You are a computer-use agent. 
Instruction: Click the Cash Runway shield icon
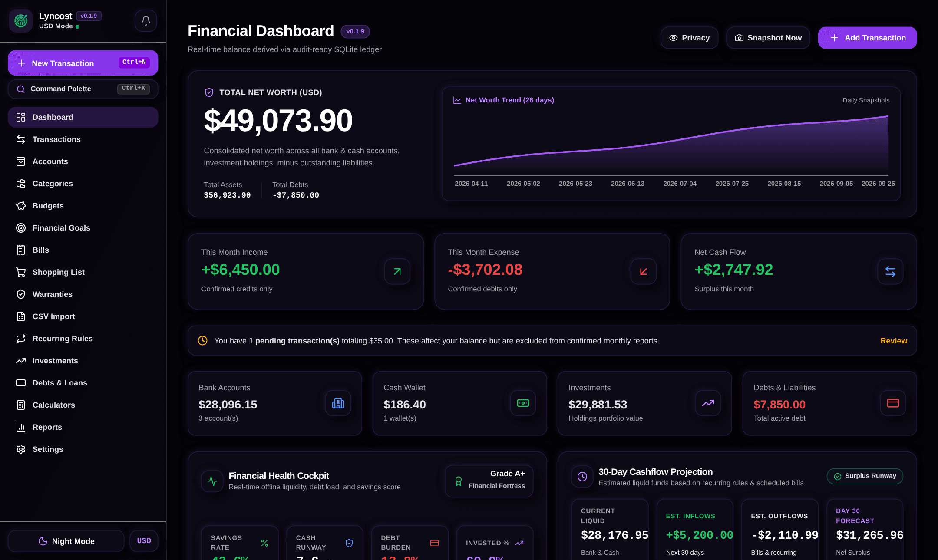(349, 543)
